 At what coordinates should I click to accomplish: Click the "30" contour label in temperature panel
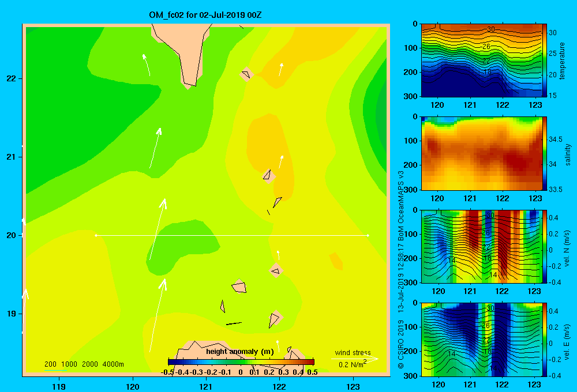(491, 29)
